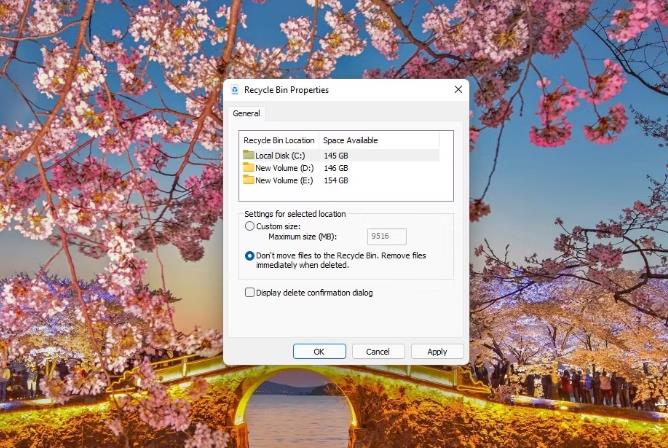Select the Custom size radio button
This screenshot has height=448, width=668.
click(x=250, y=226)
